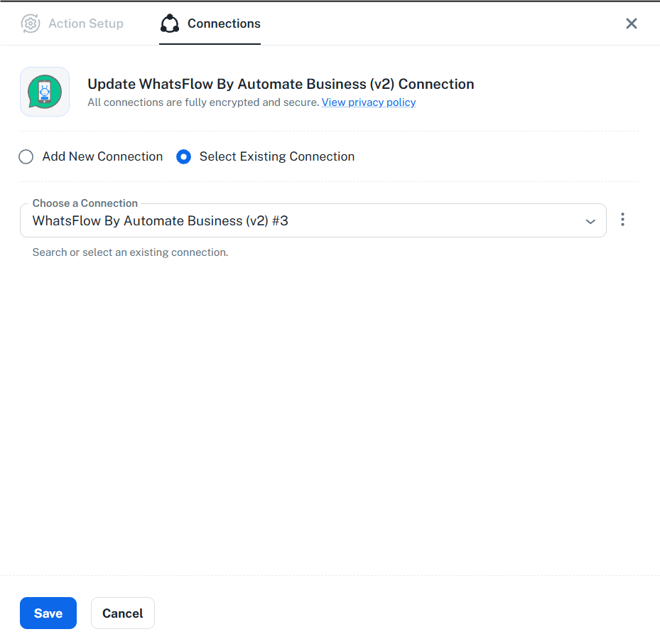This screenshot has height=644, width=660.
Task: Click the 'Search or select an existing connection.' text
Action: [131, 252]
